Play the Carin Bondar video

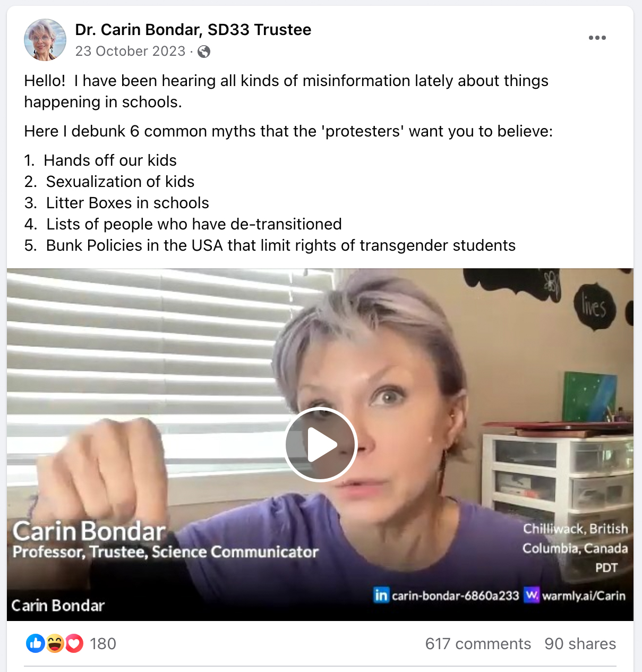click(x=320, y=444)
